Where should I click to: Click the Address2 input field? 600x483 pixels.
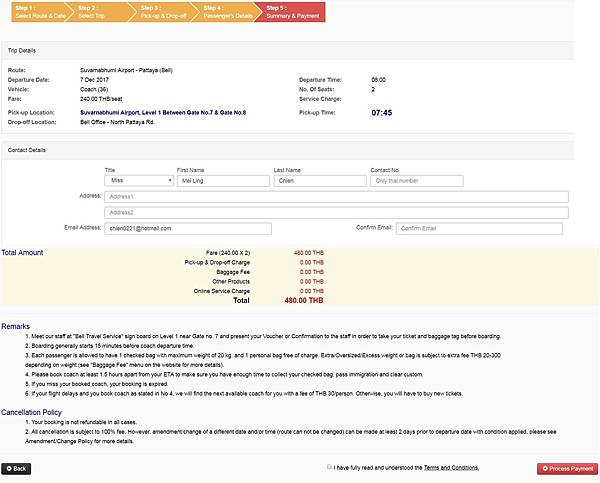point(336,212)
